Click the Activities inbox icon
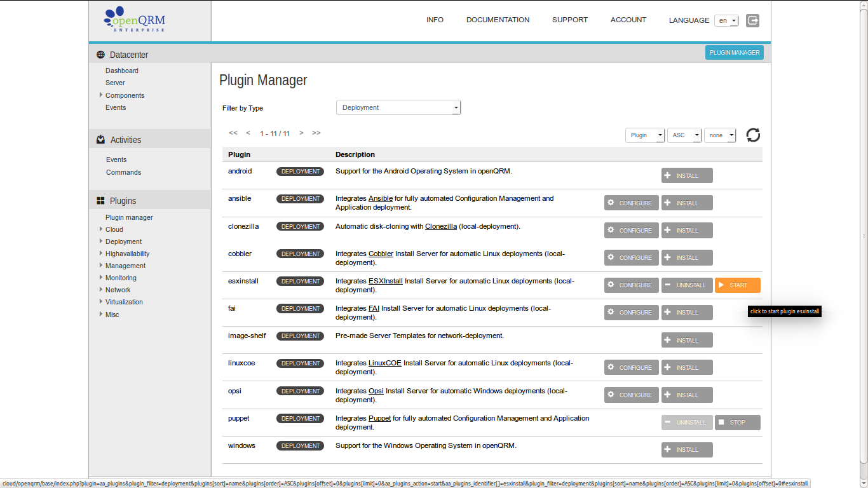Viewport: 868px width, 488px height. pyautogui.click(x=100, y=139)
